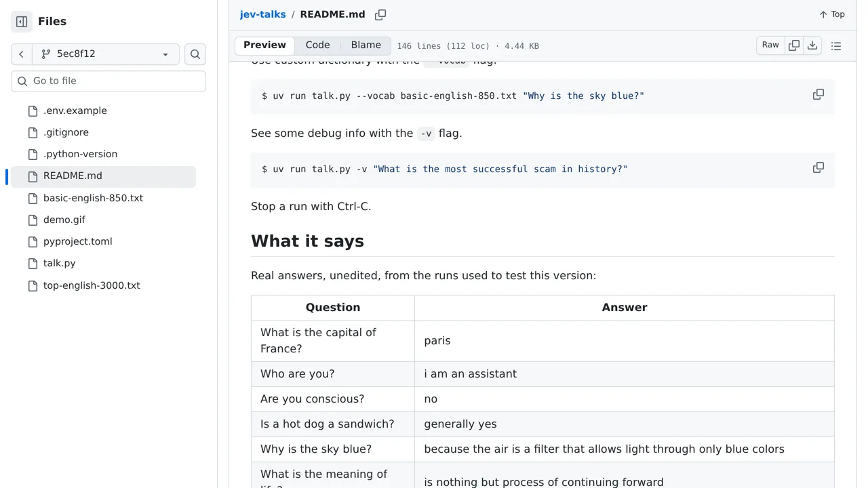Click the cell 'Is a hot dog a sandwich?'
Viewport: 868px width, 488px height.
[333, 424]
